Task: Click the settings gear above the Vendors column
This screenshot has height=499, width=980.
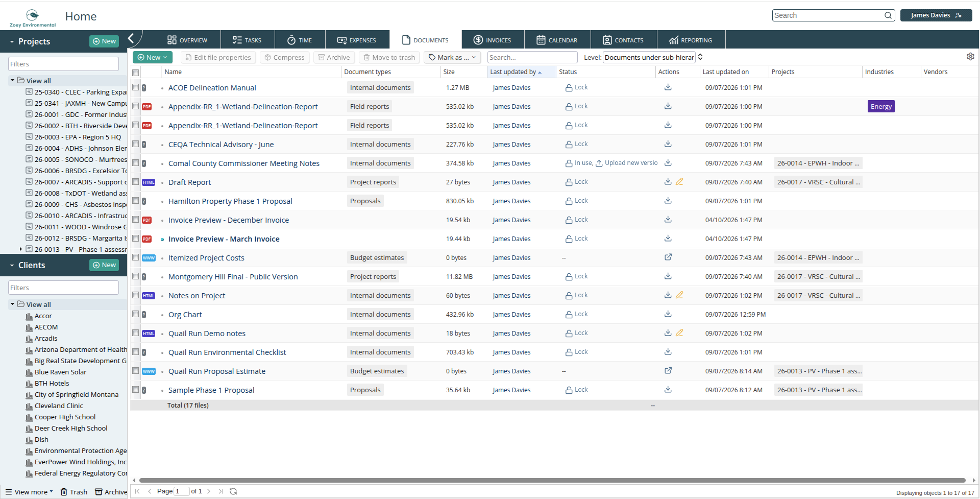Action: [x=970, y=57]
